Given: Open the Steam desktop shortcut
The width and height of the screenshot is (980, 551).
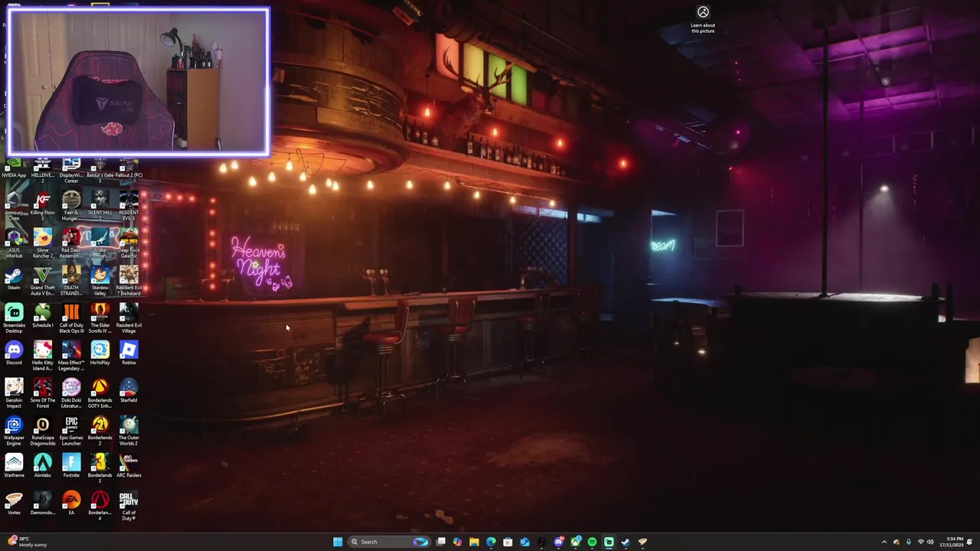Looking at the screenshot, I should click(14, 279).
